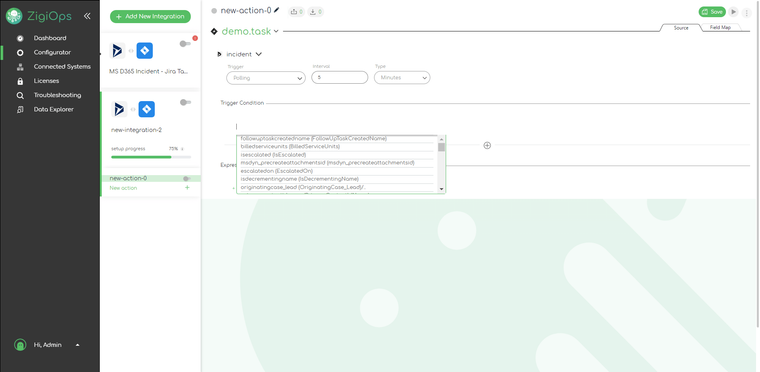Select escalatedon (EscalatedOn) option

pyautogui.click(x=337, y=171)
